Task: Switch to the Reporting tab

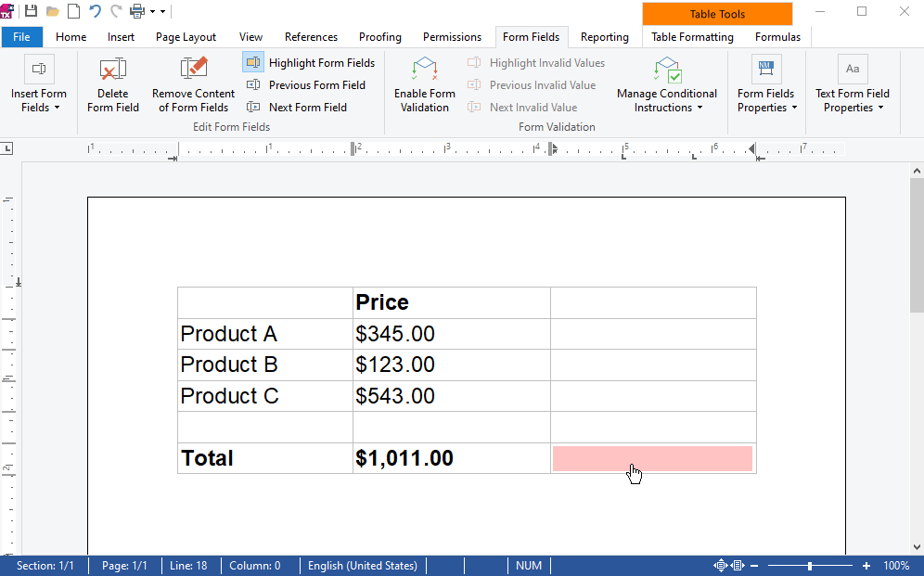Action: (x=605, y=36)
